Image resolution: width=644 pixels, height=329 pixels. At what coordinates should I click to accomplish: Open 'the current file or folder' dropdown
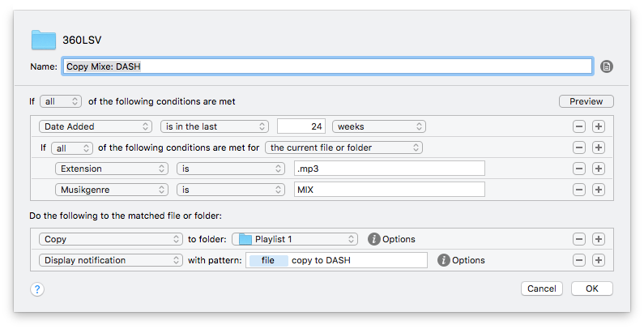344,147
